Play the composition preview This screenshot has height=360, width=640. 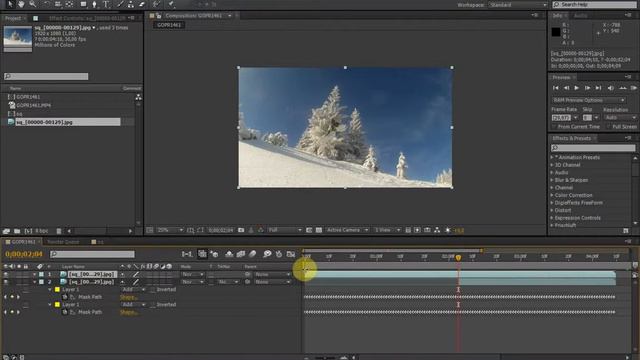[577, 88]
